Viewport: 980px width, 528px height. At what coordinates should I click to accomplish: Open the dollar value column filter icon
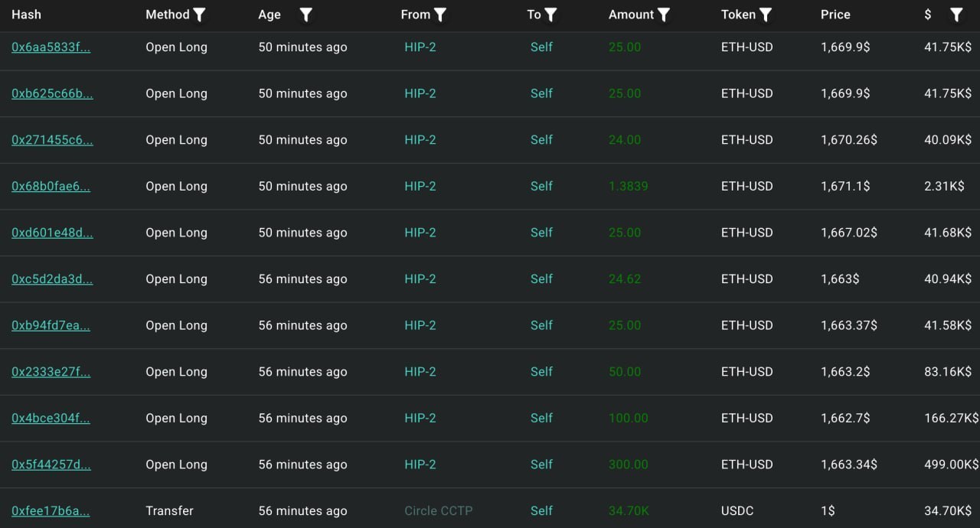[956, 15]
